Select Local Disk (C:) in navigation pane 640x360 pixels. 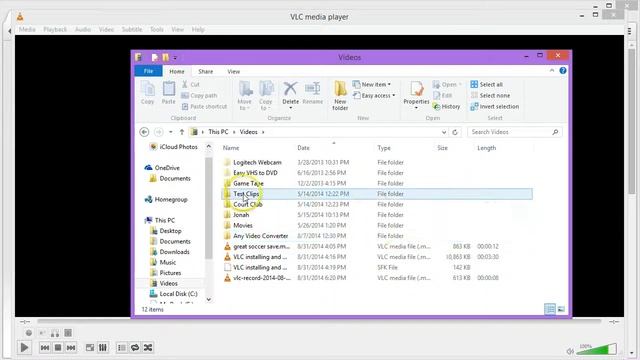coord(173,294)
